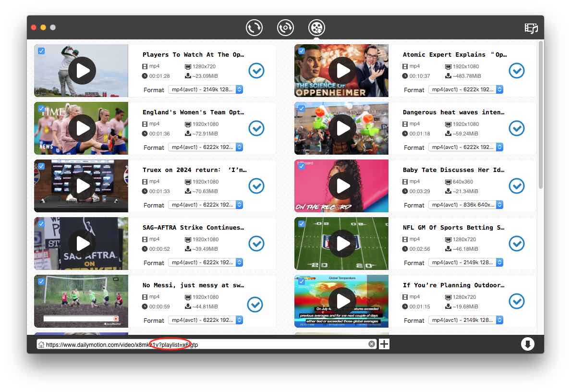The height and width of the screenshot is (392, 571).
Task: Click the round check icon for SAG-AFTRA Strike
Action: pyautogui.click(x=256, y=244)
